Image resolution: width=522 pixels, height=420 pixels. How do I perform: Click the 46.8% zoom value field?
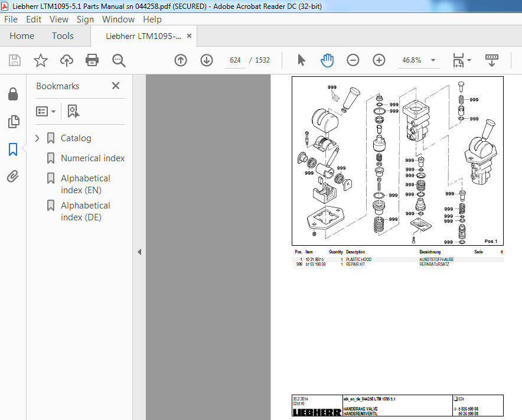click(x=412, y=60)
